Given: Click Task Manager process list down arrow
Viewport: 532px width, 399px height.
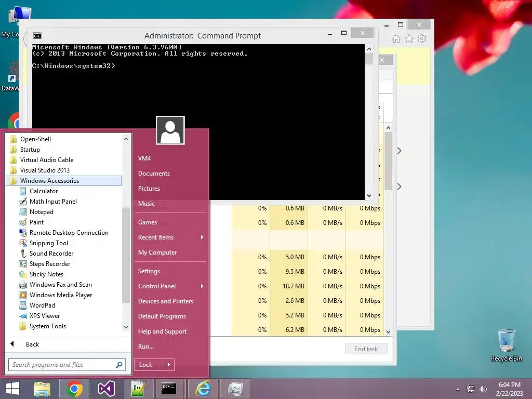Looking at the screenshot, I should (x=389, y=332).
